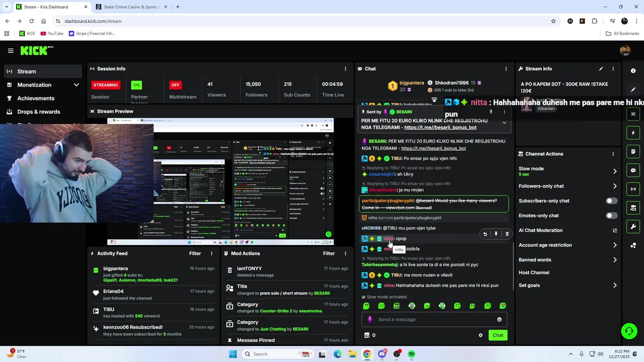Expand Banned words option
Viewport: 644px width, 362px height.
click(x=615, y=260)
